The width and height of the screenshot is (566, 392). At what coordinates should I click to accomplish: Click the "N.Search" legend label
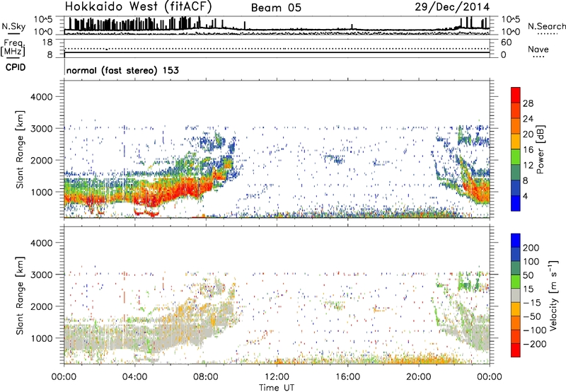pyautogui.click(x=546, y=26)
